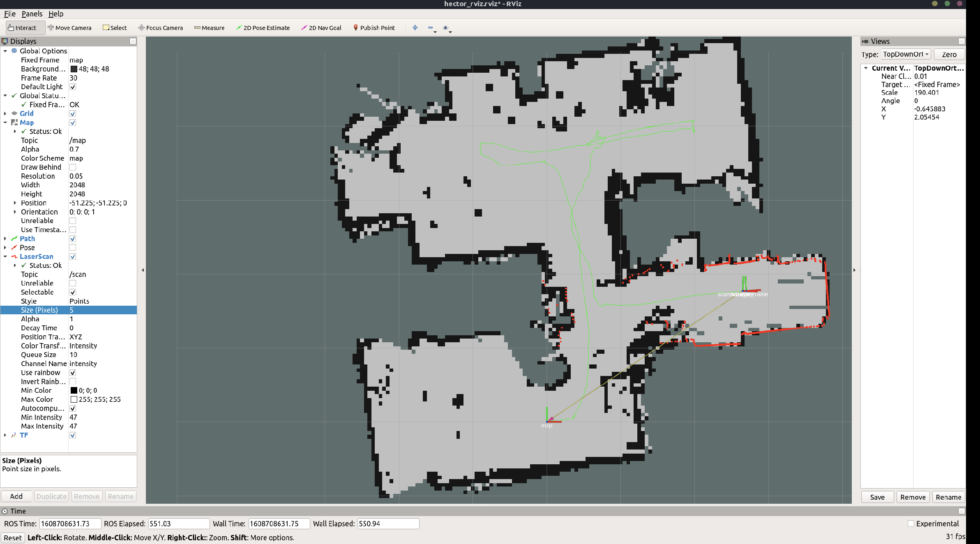Enable the Pose display checkbox
This screenshot has width=980, height=544.
click(x=73, y=248)
